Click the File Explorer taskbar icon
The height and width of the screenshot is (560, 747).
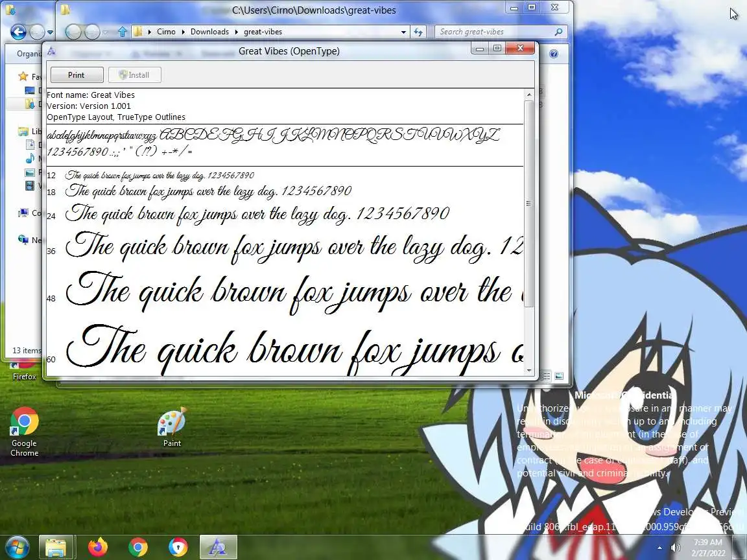pyautogui.click(x=56, y=547)
